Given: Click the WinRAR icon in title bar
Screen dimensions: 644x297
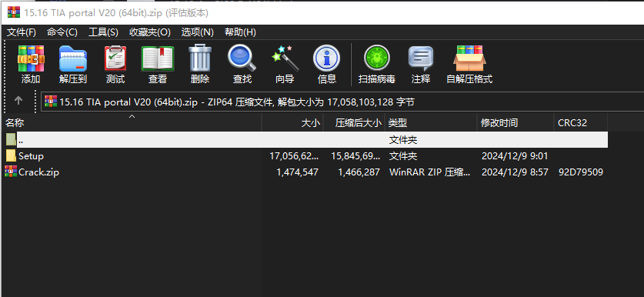Looking at the screenshot, I should coord(14,12).
